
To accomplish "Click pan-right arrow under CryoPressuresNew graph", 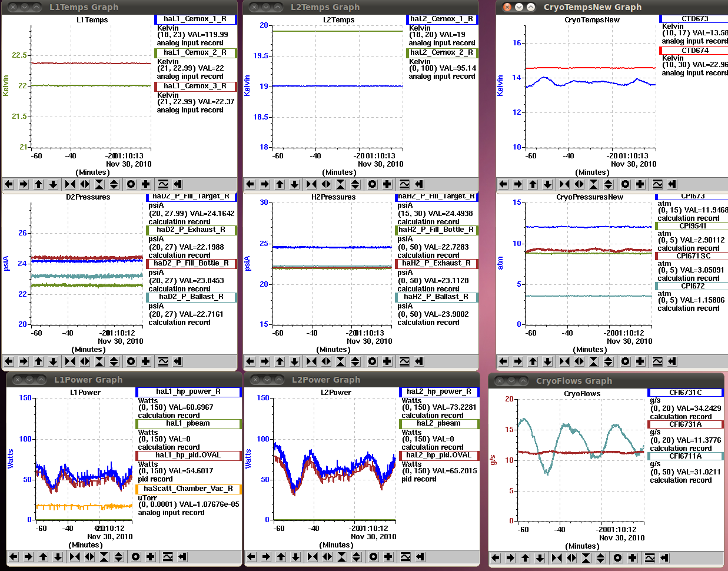I will coord(518,361).
